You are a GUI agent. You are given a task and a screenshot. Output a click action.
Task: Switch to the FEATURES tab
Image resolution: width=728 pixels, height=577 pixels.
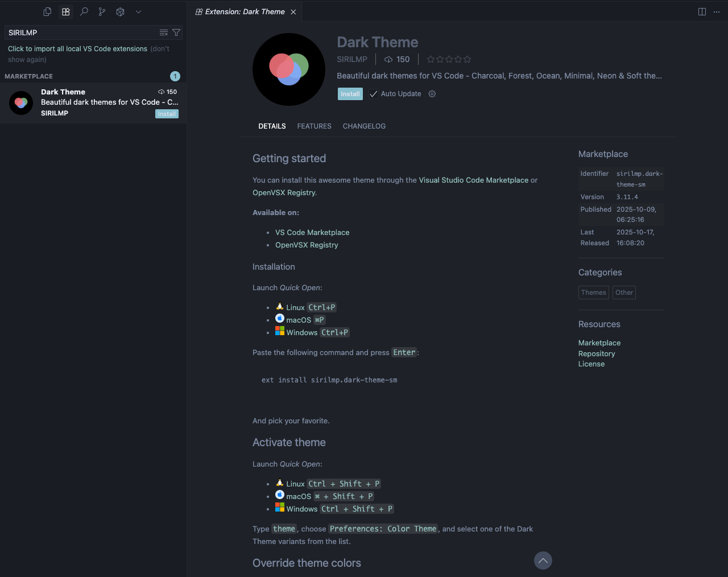click(x=314, y=126)
